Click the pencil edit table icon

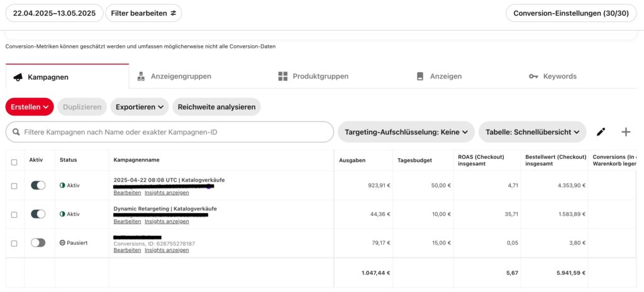click(x=601, y=132)
